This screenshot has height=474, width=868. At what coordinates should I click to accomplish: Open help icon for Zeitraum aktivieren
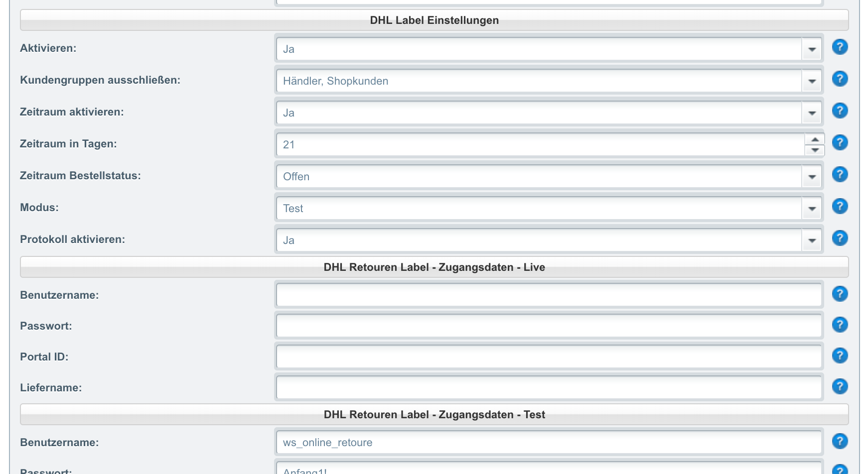pyautogui.click(x=840, y=111)
